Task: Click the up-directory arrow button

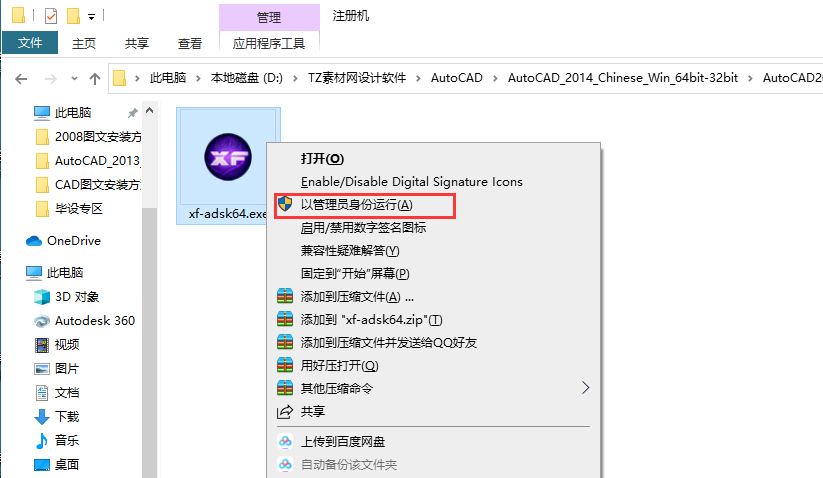Action: [x=95, y=79]
